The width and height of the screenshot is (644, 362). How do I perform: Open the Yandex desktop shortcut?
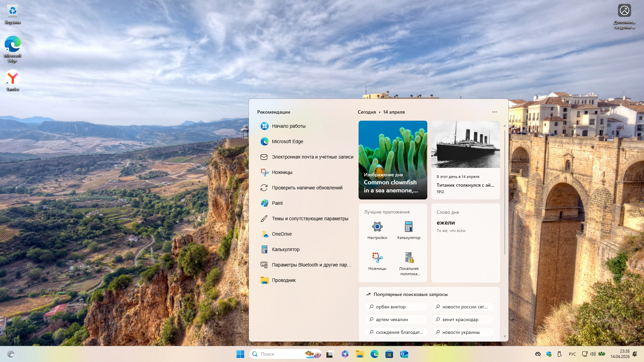pos(12,80)
